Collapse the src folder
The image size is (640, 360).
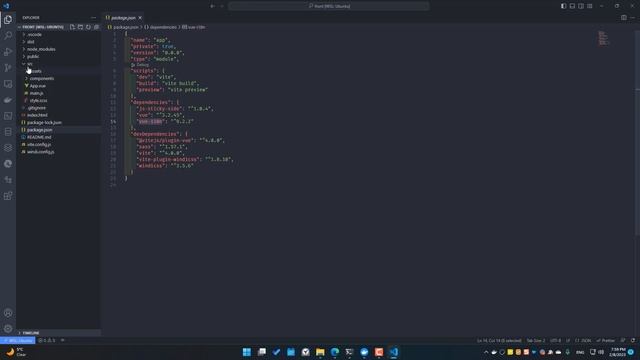[59, 64]
